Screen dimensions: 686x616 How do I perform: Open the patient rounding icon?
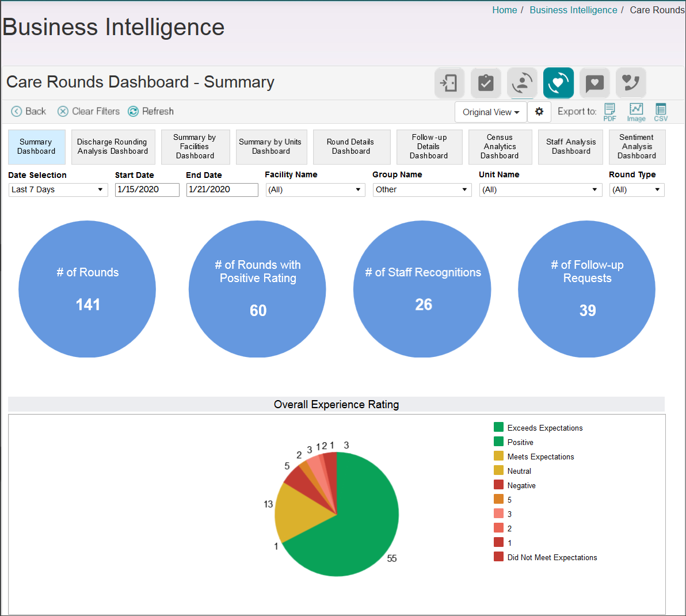[x=522, y=83]
